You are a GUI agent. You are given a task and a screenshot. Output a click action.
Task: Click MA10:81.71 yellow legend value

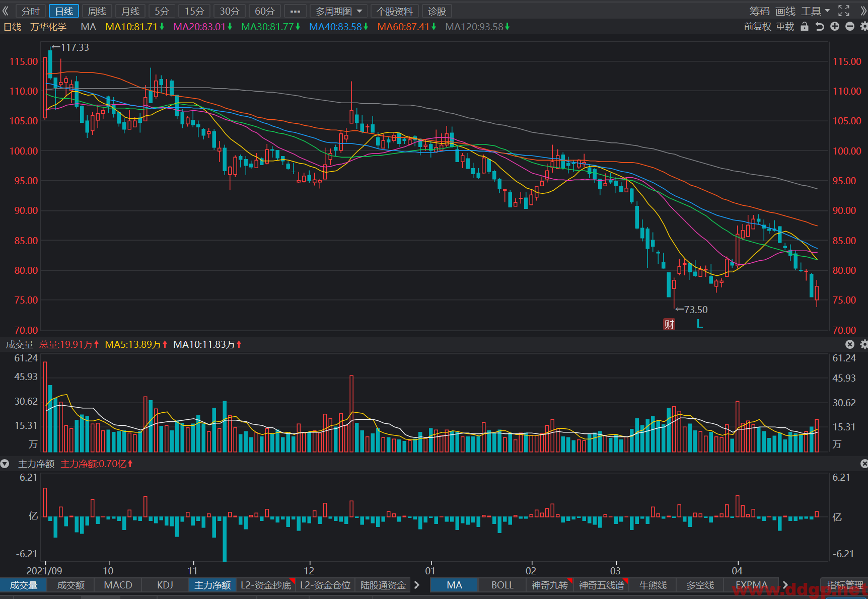tap(134, 27)
